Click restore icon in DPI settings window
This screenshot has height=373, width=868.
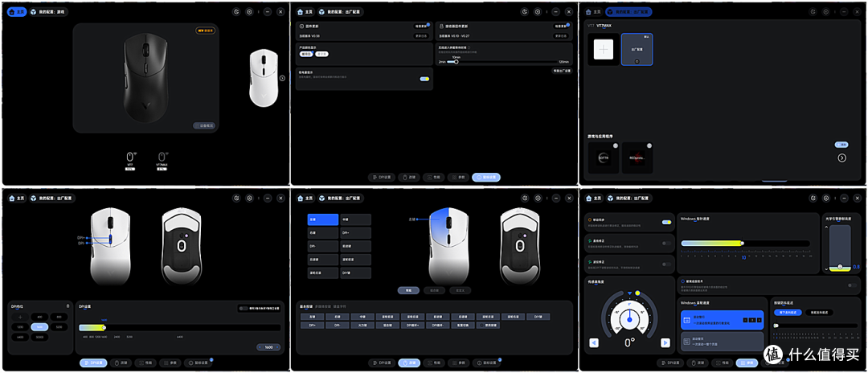pos(236,198)
